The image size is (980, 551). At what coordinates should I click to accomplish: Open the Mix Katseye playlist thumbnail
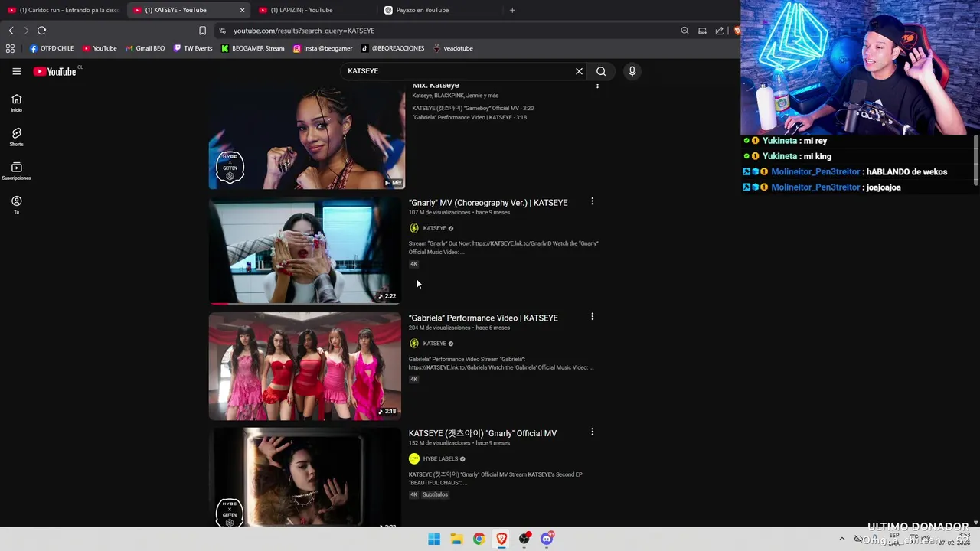pos(306,136)
